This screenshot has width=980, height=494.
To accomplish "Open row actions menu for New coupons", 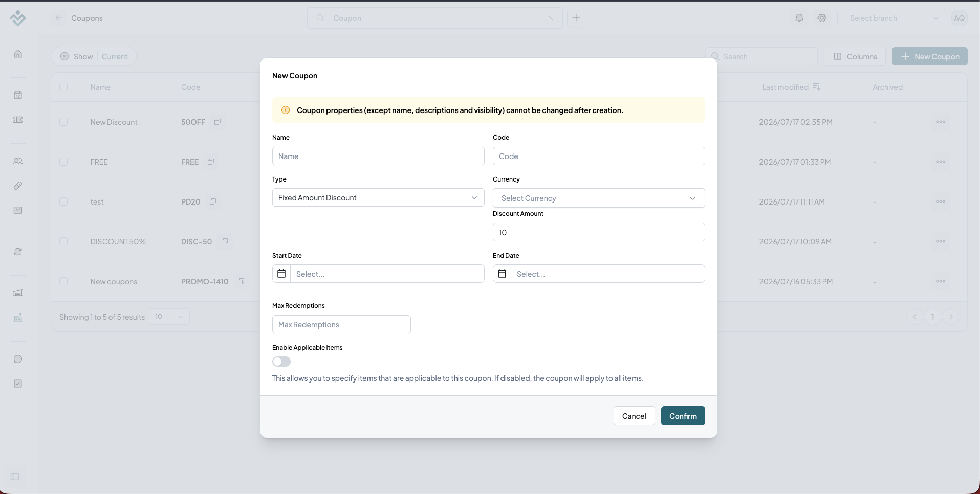I will (x=941, y=281).
